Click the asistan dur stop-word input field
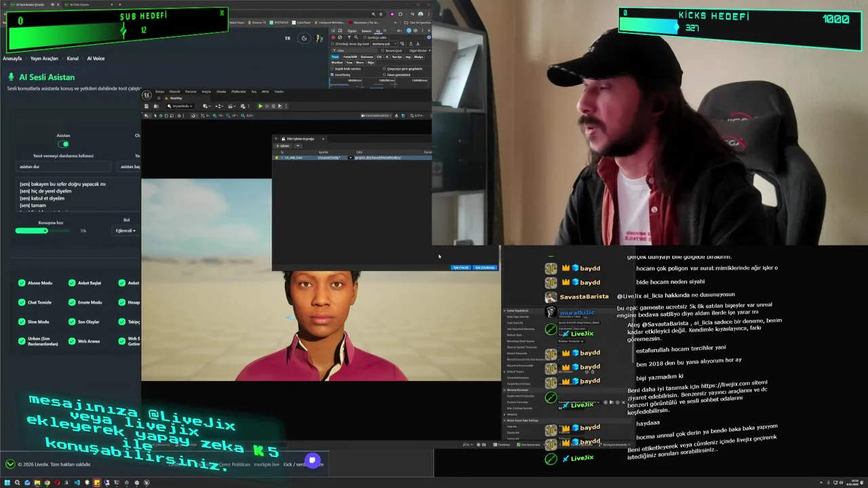Screen dimensions: 868x488 64,167
